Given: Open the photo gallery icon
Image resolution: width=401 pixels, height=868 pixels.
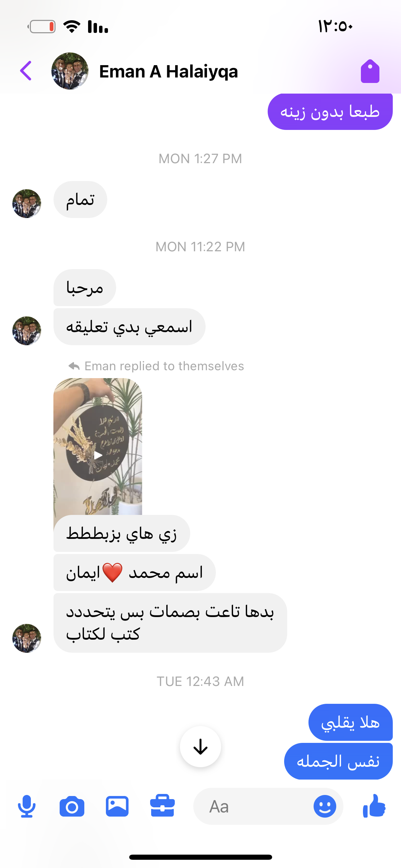Looking at the screenshot, I should click(x=117, y=806).
